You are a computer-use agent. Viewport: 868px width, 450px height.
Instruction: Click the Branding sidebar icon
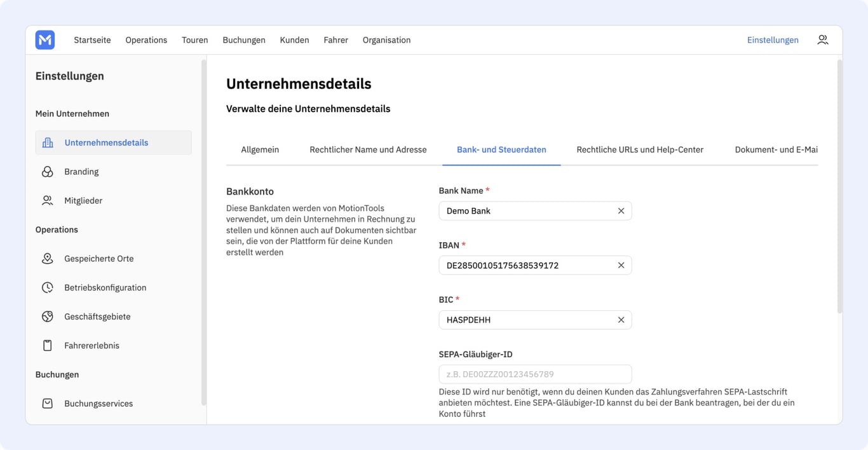pos(48,172)
